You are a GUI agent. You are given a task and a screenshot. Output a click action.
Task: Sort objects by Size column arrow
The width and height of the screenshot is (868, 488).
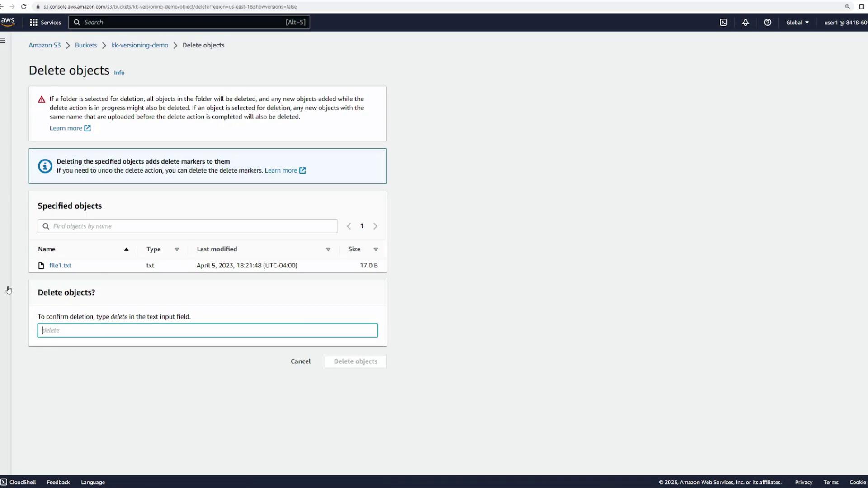point(376,249)
